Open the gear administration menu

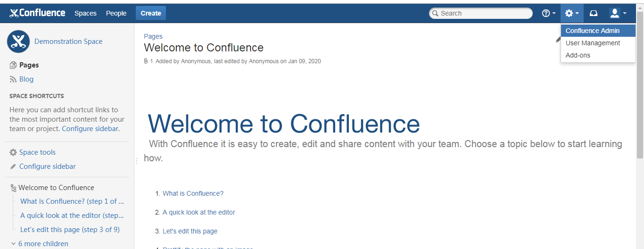click(x=572, y=13)
